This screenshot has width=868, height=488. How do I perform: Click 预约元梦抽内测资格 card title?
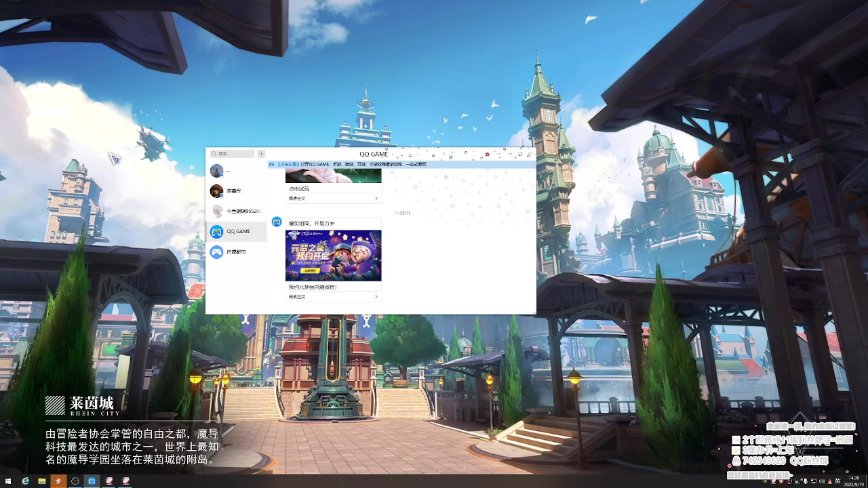tap(313, 287)
